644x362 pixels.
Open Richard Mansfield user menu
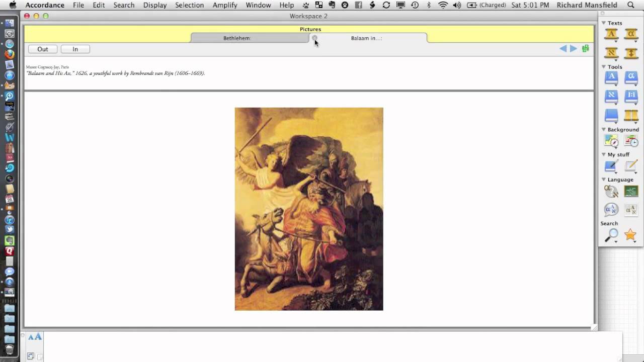[587, 5]
